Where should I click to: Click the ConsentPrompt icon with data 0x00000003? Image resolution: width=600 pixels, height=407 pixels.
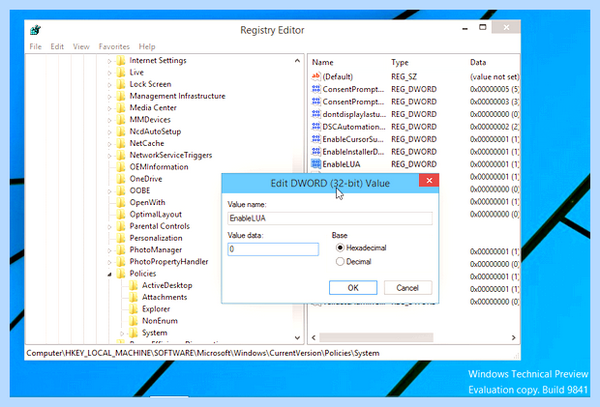click(x=316, y=102)
